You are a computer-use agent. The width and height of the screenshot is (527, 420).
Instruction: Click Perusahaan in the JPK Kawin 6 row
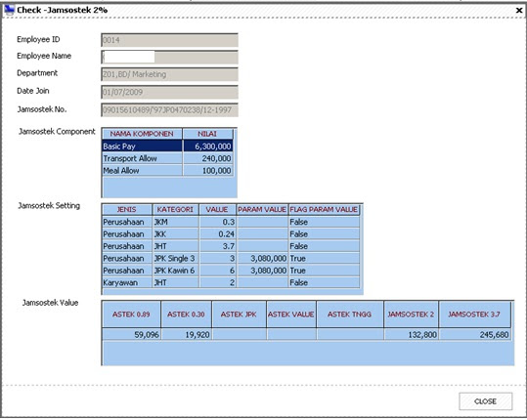pos(127,271)
